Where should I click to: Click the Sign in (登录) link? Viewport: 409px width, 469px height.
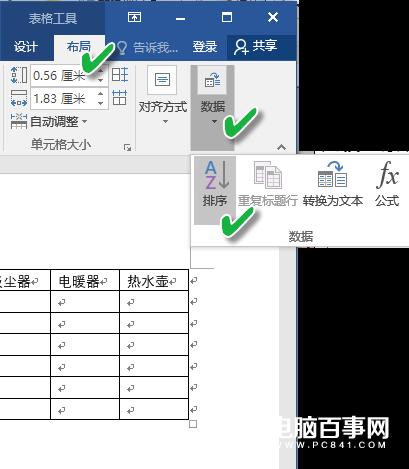point(205,47)
